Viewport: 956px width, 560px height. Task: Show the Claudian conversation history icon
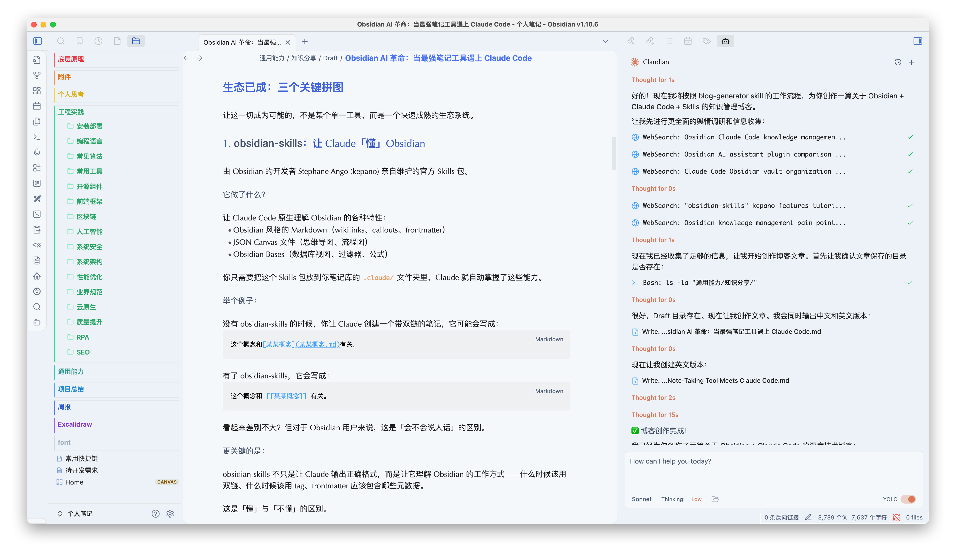(x=898, y=62)
